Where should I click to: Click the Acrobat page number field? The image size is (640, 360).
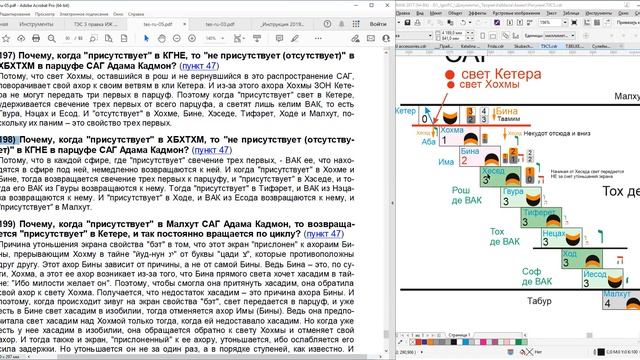pos(68,38)
